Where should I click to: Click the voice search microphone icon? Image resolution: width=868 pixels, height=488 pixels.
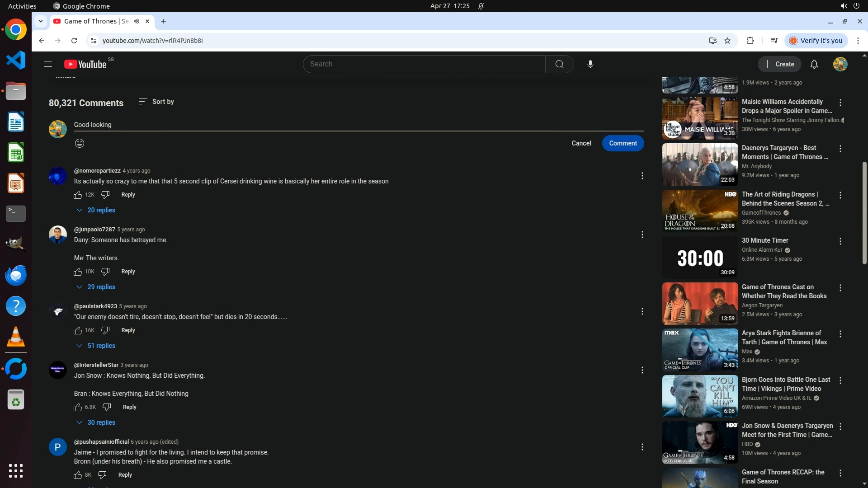(590, 64)
